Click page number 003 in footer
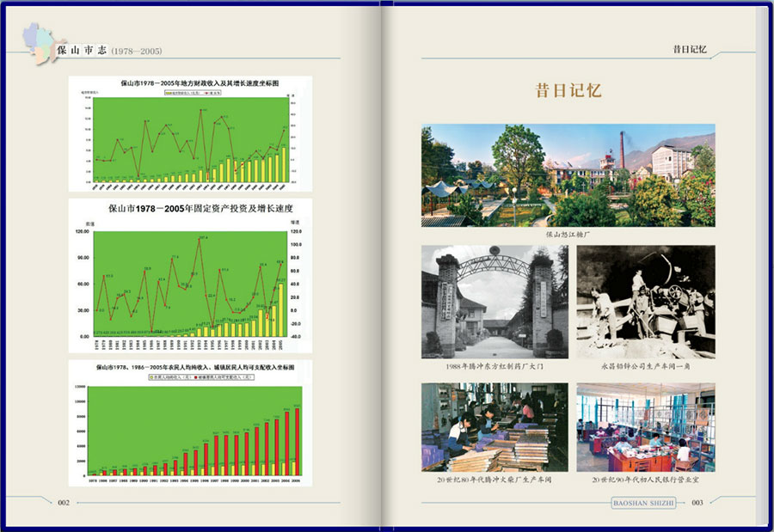 pyautogui.click(x=697, y=502)
